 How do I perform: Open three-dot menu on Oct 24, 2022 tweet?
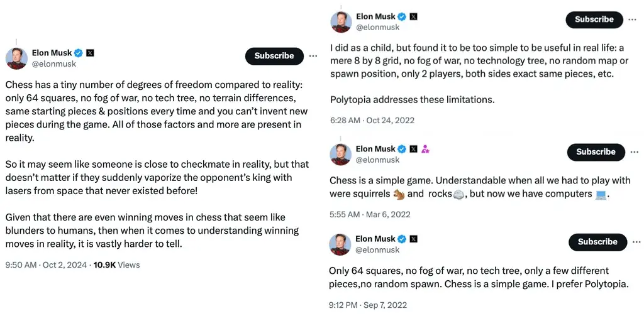[633, 19]
